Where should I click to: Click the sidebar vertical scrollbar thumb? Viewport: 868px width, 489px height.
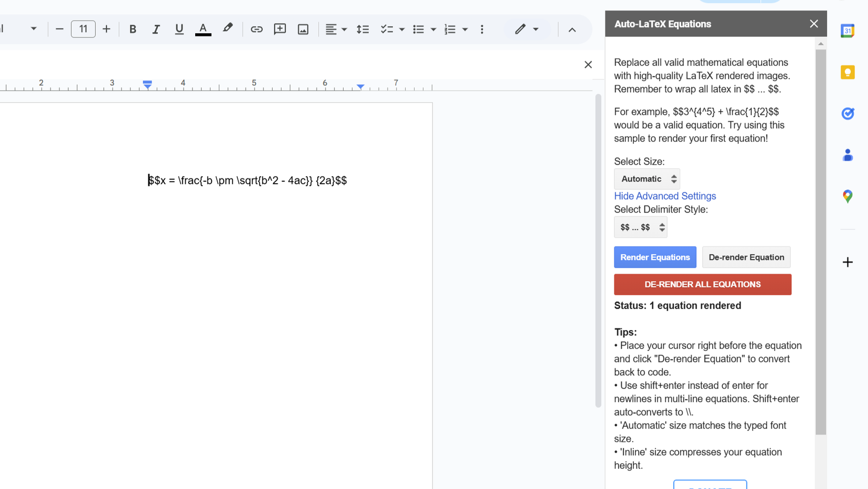pos(821,242)
